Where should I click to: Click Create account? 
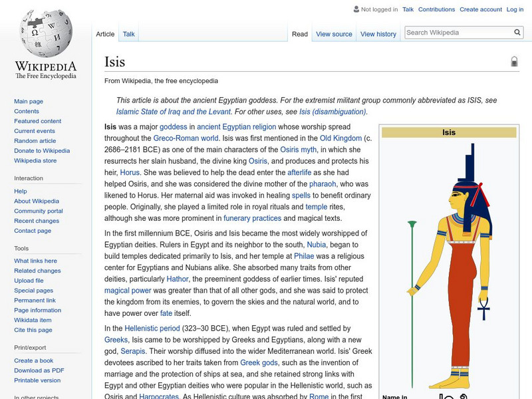coord(480,9)
